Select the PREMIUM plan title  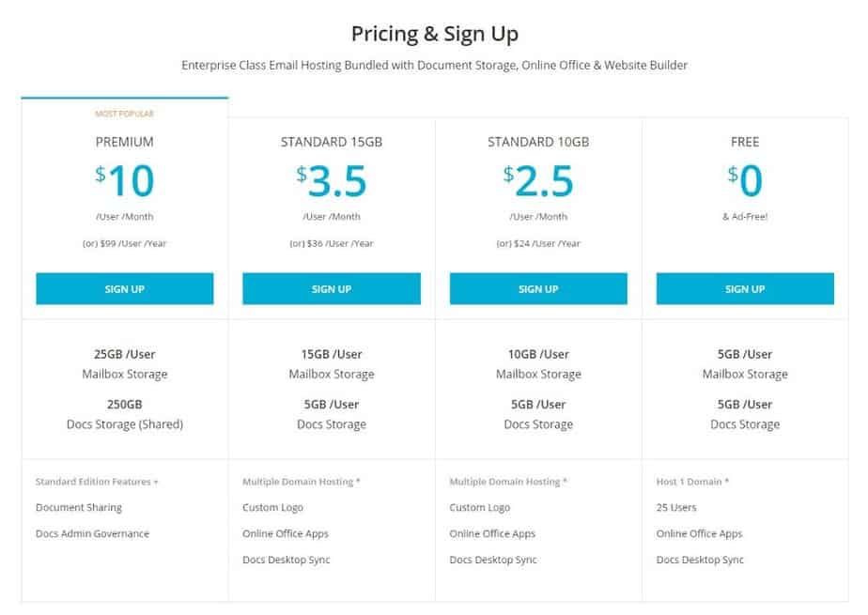pos(125,142)
